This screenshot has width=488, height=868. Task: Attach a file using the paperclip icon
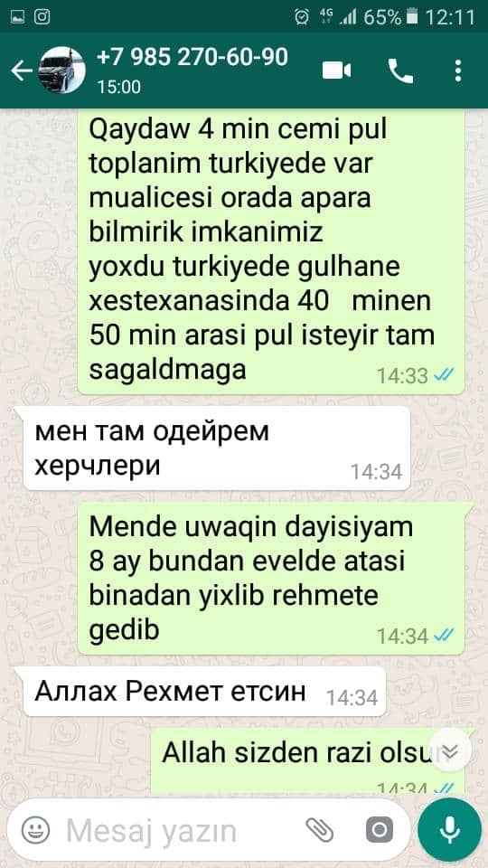pyautogui.click(x=319, y=830)
